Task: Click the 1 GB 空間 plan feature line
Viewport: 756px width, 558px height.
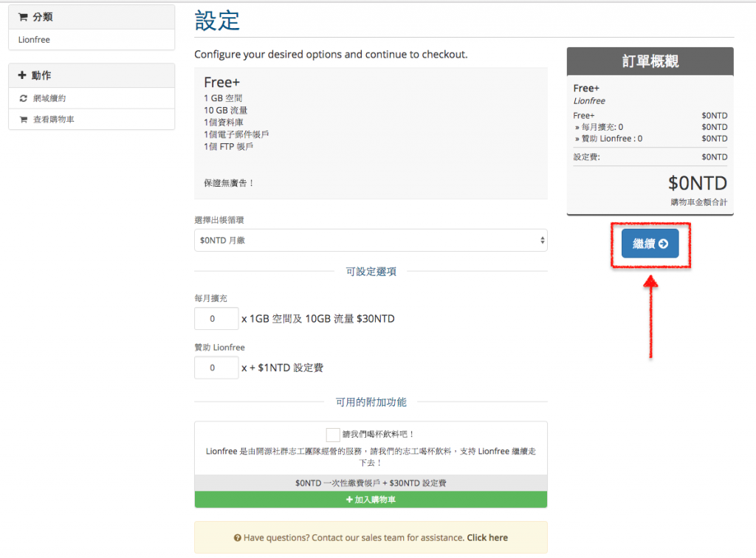Action: coord(223,98)
